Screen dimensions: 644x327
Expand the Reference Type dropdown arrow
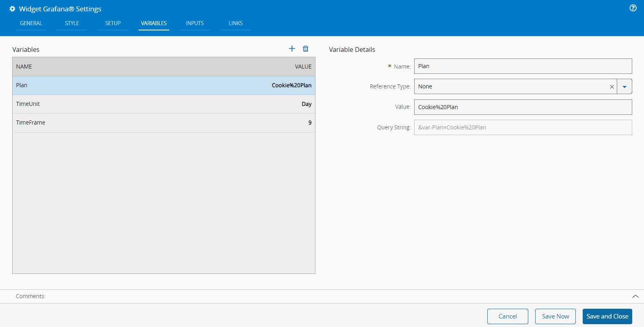point(625,87)
